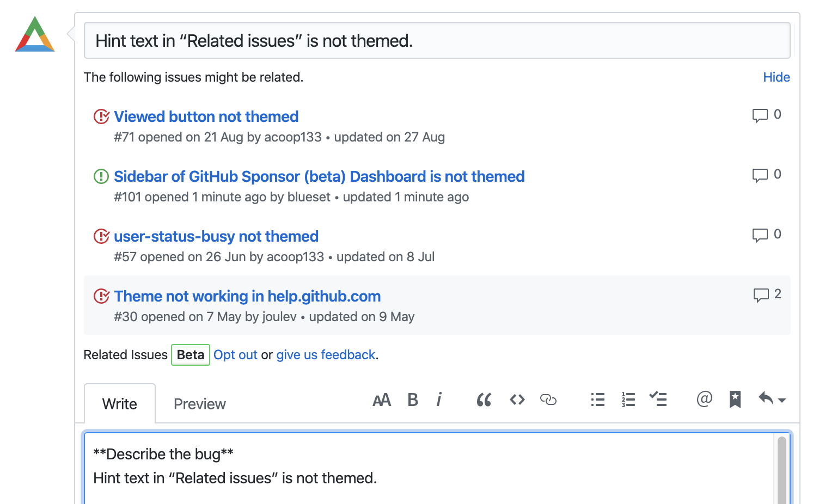Click comment icon for issue #101
This screenshot has width=819, height=504.
pos(760,175)
